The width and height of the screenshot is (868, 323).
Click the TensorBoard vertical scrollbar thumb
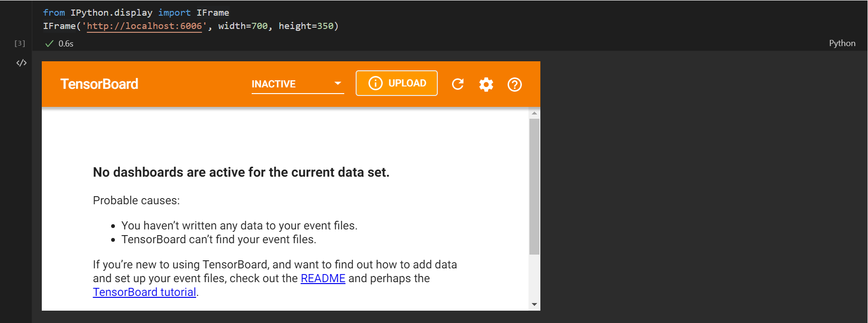[x=534, y=186]
